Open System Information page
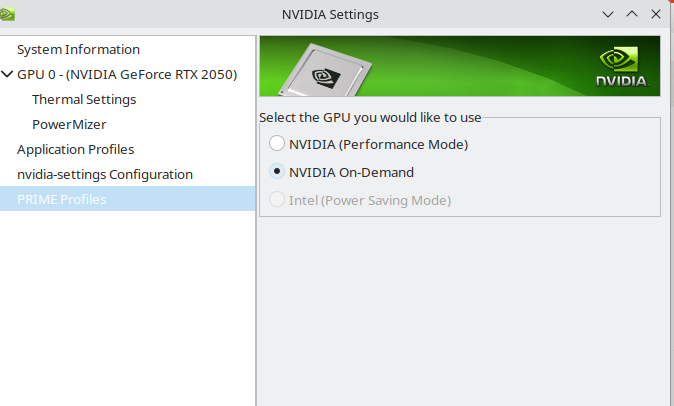The height and width of the screenshot is (406, 674). [x=78, y=49]
